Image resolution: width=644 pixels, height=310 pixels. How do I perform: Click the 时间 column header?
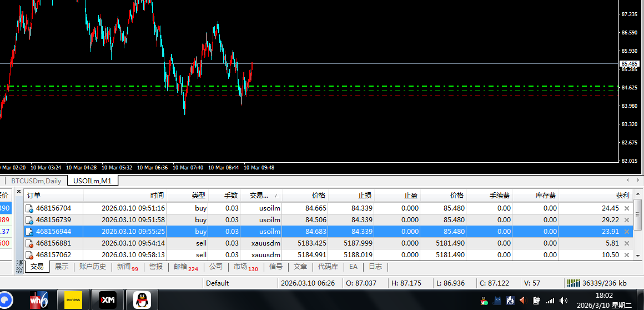pos(157,196)
